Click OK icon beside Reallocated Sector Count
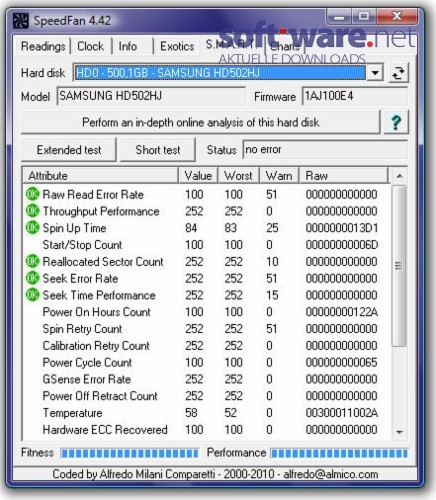Viewport: 436px width, 500px height. 32,261
